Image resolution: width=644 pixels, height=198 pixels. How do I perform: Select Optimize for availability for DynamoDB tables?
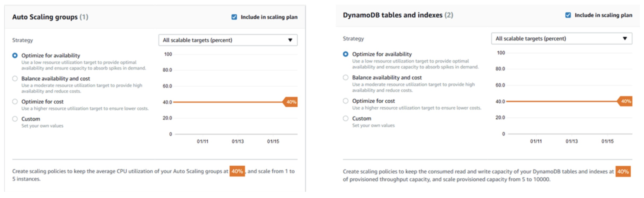coord(346,54)
